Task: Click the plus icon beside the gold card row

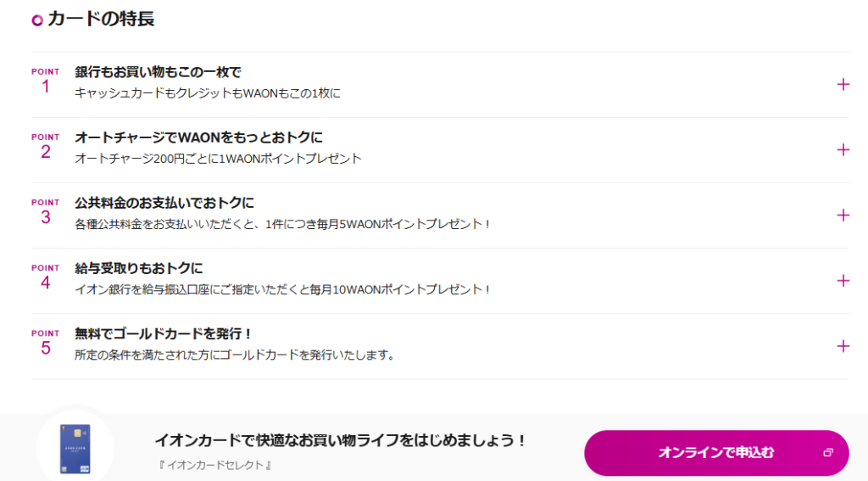Action: click(843, 346)
